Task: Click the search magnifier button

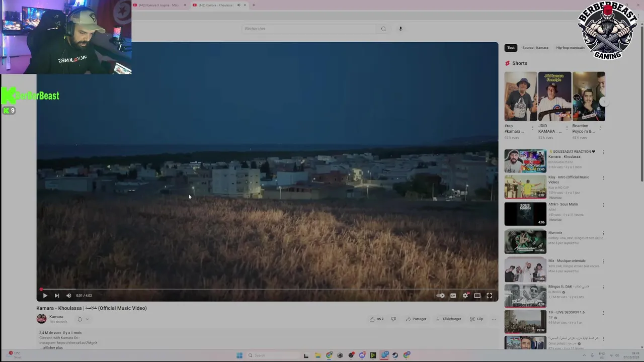Action: [x=383, y=29]
